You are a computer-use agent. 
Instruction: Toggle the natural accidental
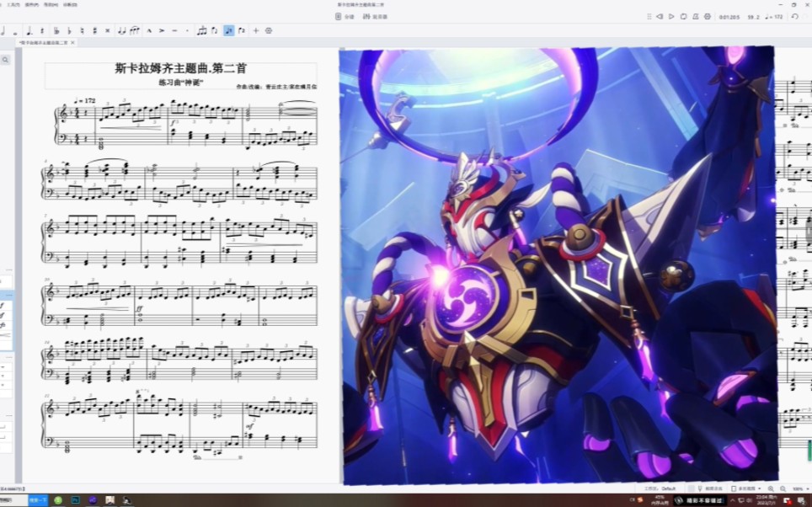tap(82, 31)
